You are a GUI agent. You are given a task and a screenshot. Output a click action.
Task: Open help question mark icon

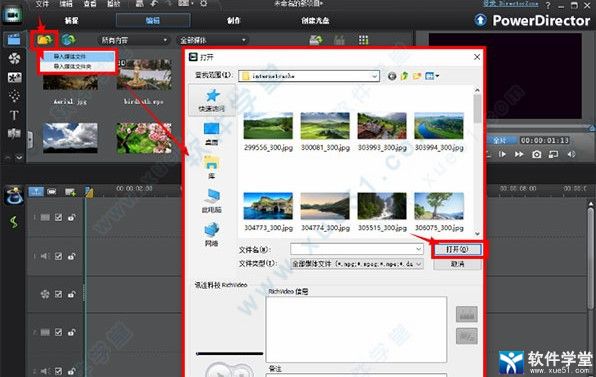pos(548,5)
